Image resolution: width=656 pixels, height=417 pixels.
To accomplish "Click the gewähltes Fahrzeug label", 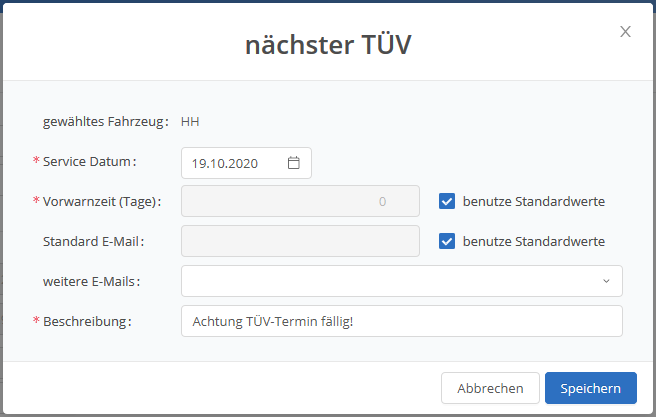I will click(105, 122).
